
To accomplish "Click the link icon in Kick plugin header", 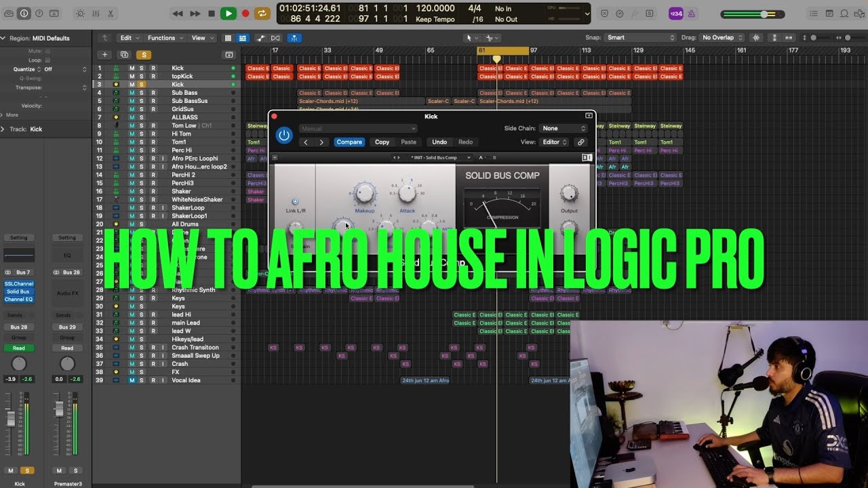I will (x=580, y=142).
